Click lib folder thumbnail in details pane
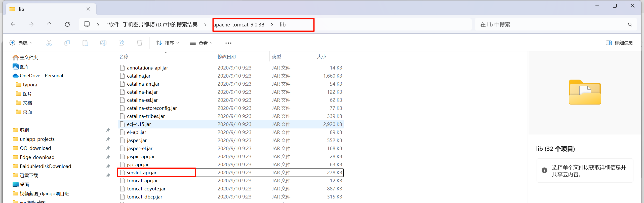 point(585,92)
